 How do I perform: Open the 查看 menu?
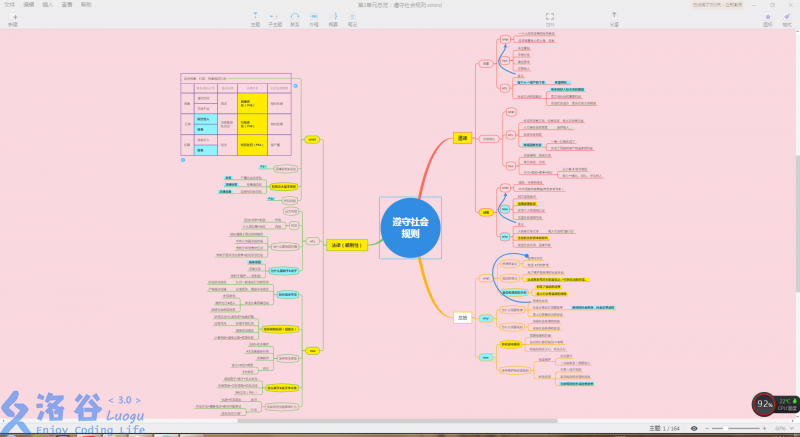[67, 5]
